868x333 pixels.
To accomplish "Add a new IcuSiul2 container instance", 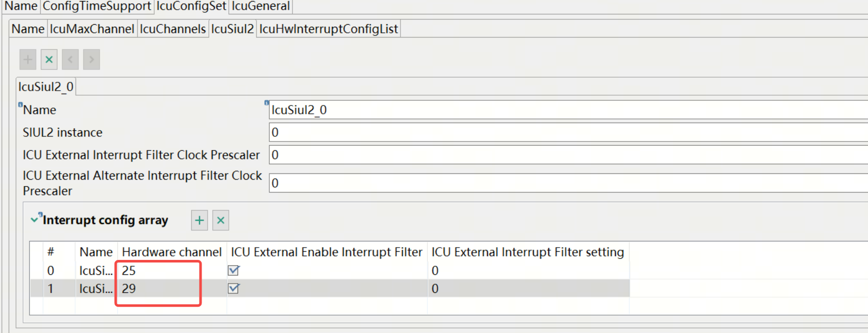I will (27, 59).
